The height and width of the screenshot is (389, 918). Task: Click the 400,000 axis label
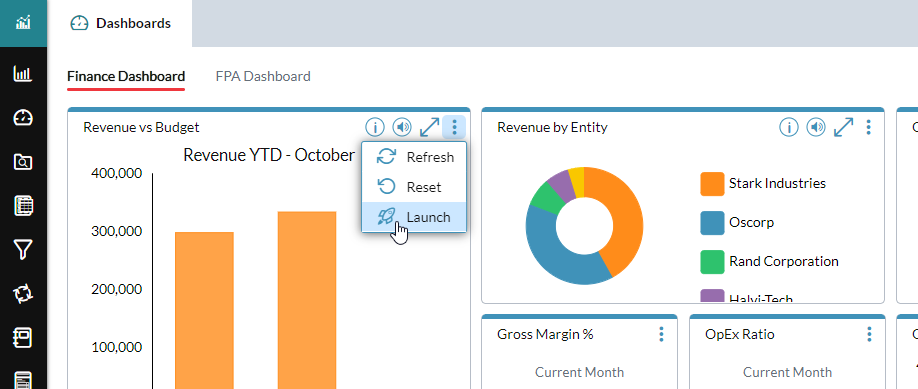coord(117,173)
